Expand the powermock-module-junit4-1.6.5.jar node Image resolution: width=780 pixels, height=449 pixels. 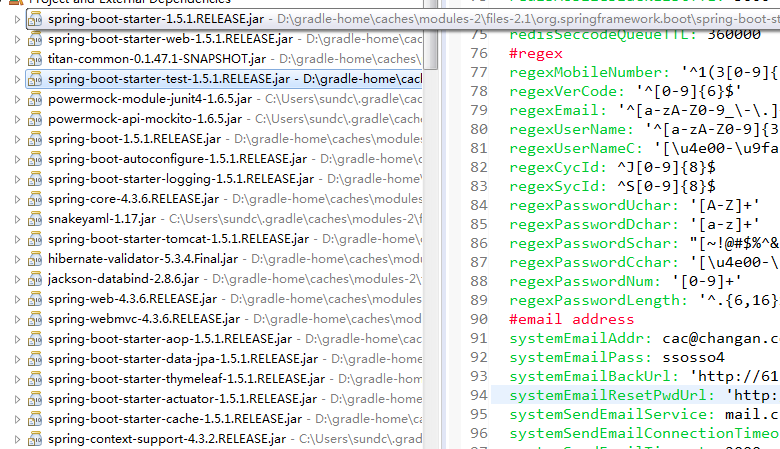pyautogui.click(x=17, y=99)
